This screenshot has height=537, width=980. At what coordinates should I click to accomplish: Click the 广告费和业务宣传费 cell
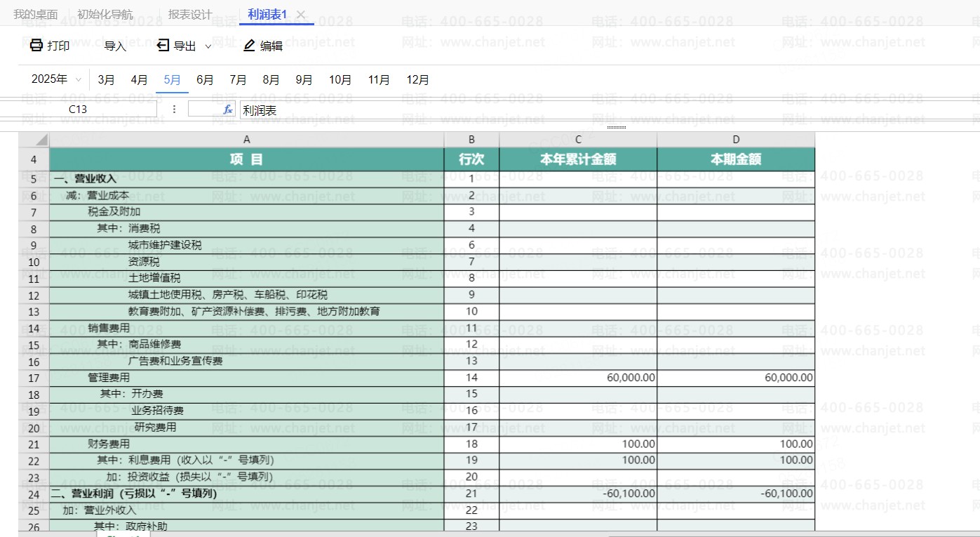click(247, 362)
